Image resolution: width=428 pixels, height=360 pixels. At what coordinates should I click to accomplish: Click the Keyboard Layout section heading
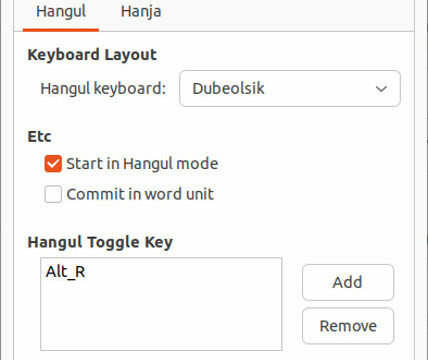92,55
